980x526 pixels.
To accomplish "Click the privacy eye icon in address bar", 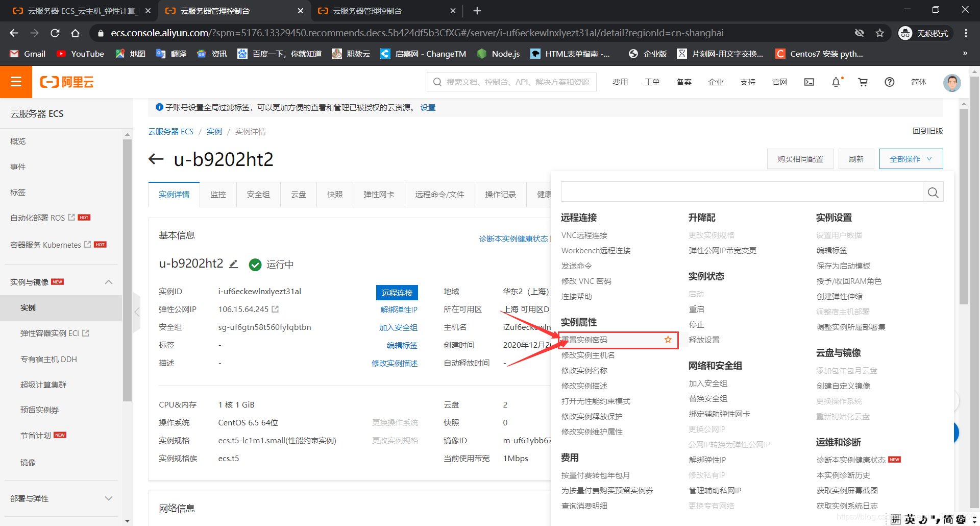I will 860,33.
